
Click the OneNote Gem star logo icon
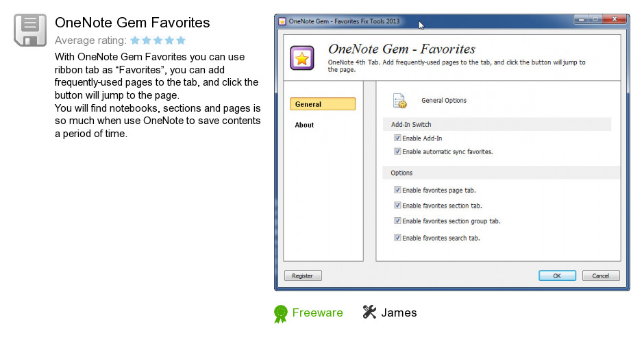pos(302,58)
